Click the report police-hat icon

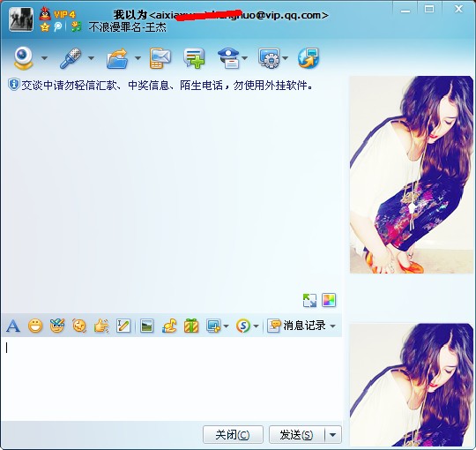tap(228, 58)
